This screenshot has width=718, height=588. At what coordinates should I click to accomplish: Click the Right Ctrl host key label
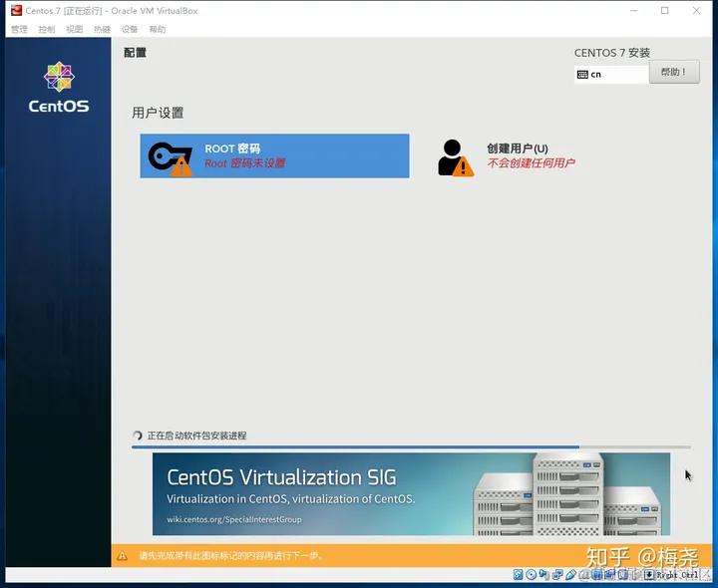tap(678, 575)
